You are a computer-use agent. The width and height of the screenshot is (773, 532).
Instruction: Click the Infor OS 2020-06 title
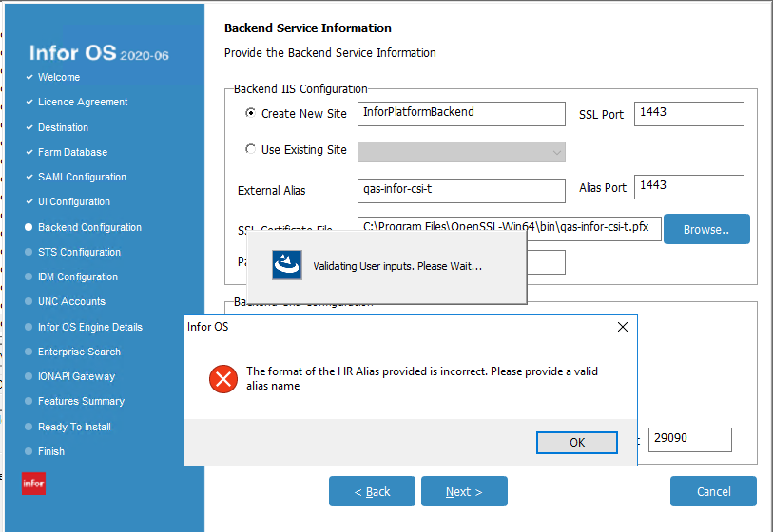coord(99,52)
